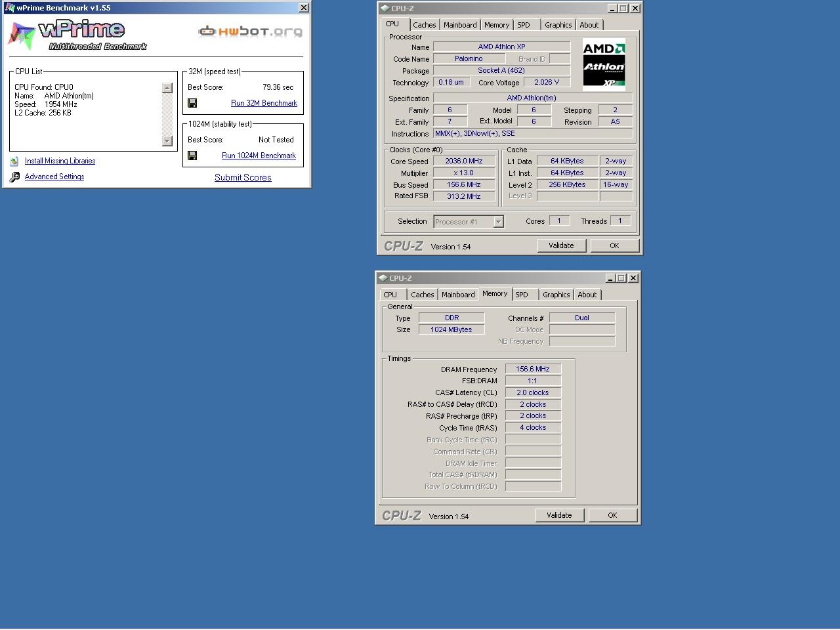The width and height of the screenshot is (840, 630).
Task: Click the AMD Athlon XP logo in CPU-Z
Action: click(x=604, y=65)
